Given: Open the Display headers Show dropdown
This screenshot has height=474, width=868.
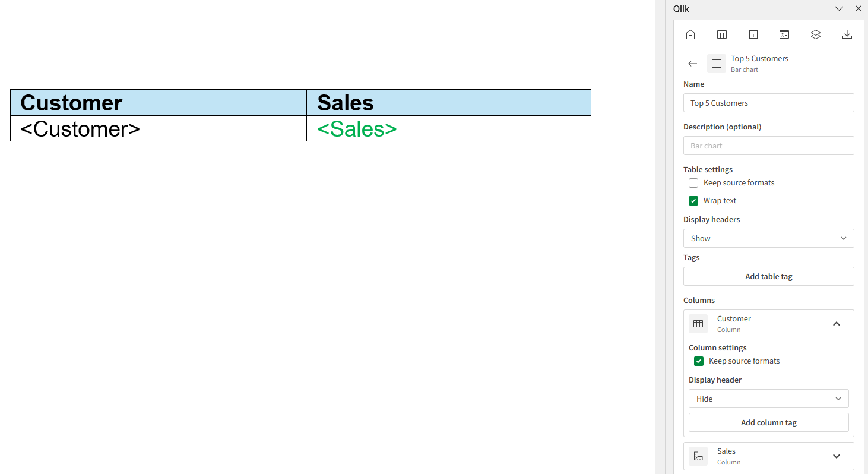Looking at the screenshot, I should tap(768, 238).
